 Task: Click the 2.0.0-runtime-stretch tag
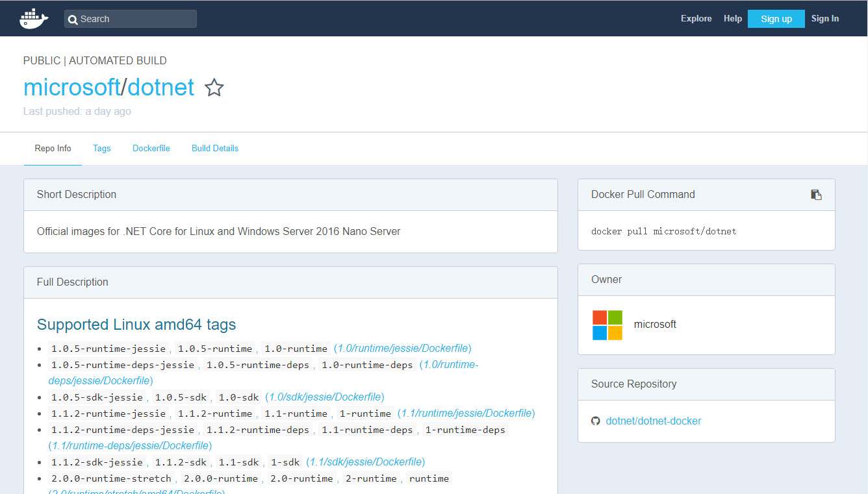tap(111, 478)
